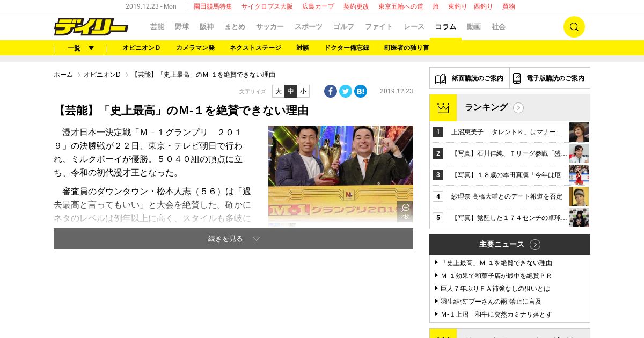The image size is (644, 338).
Task: Select the ドクター備忘録 submenu item
Action: point(347,48)
